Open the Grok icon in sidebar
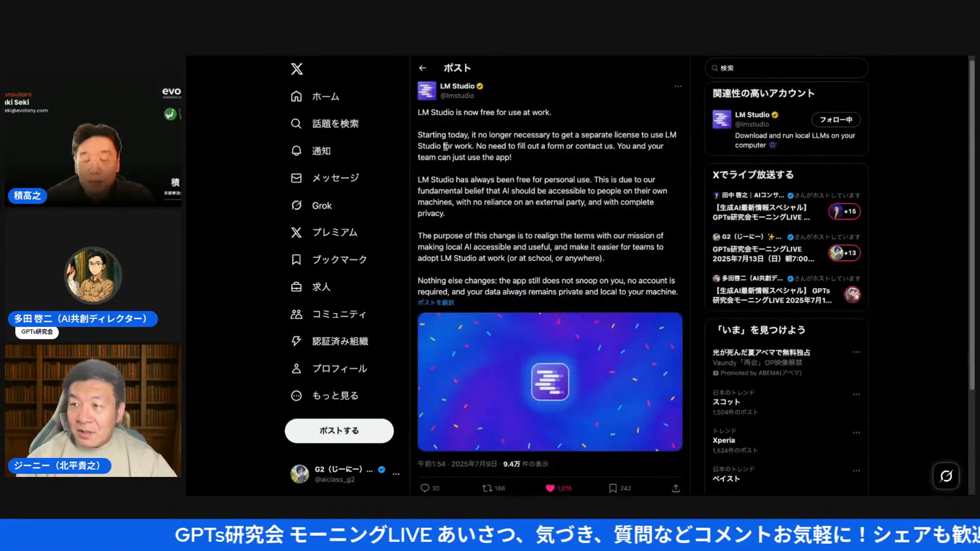 (x=296, y=205)
